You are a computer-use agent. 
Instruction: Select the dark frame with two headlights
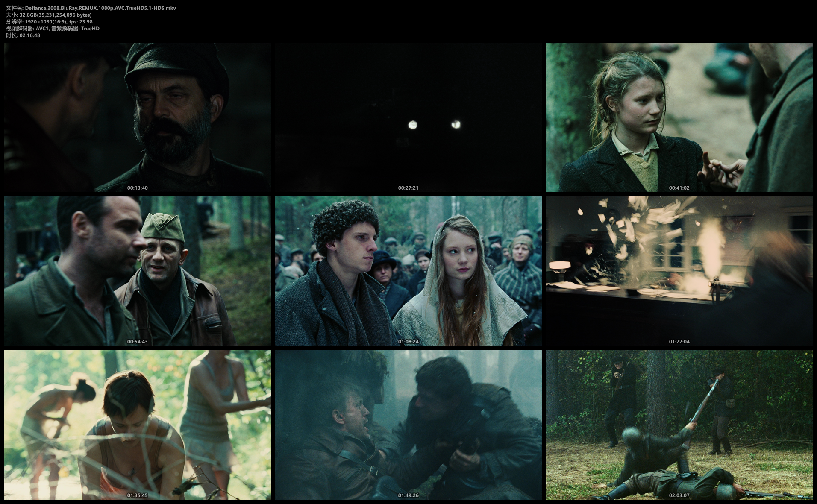(408, 117)
